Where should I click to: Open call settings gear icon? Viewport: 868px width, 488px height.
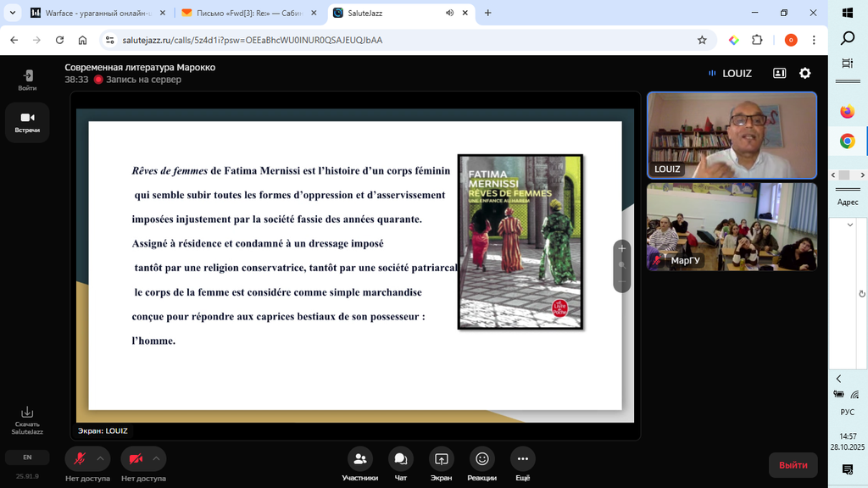[804, 74]
